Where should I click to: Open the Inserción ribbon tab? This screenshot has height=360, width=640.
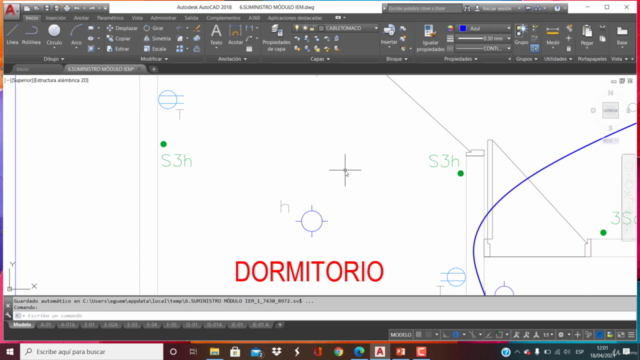(x=56, y=18)
